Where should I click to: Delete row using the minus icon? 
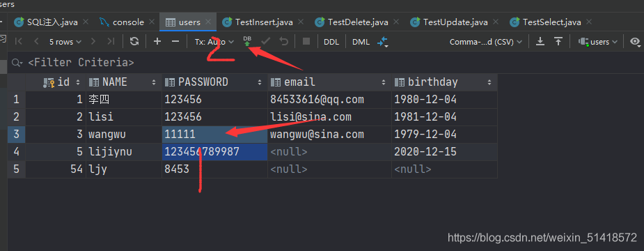pyautogui.click(x=175, y=41)
